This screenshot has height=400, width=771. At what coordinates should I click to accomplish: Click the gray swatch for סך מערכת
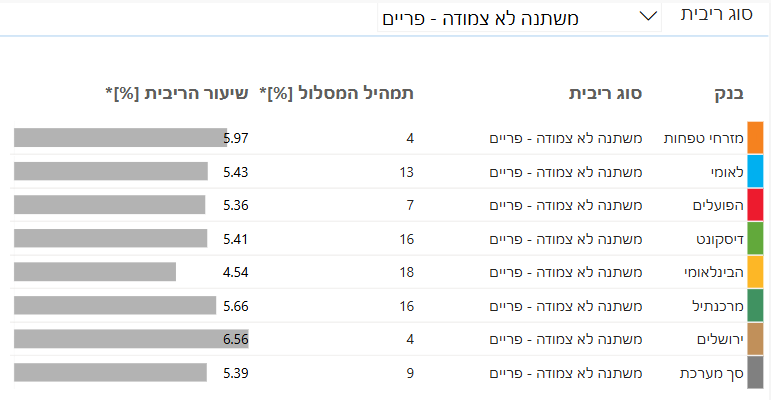[755, 373]
